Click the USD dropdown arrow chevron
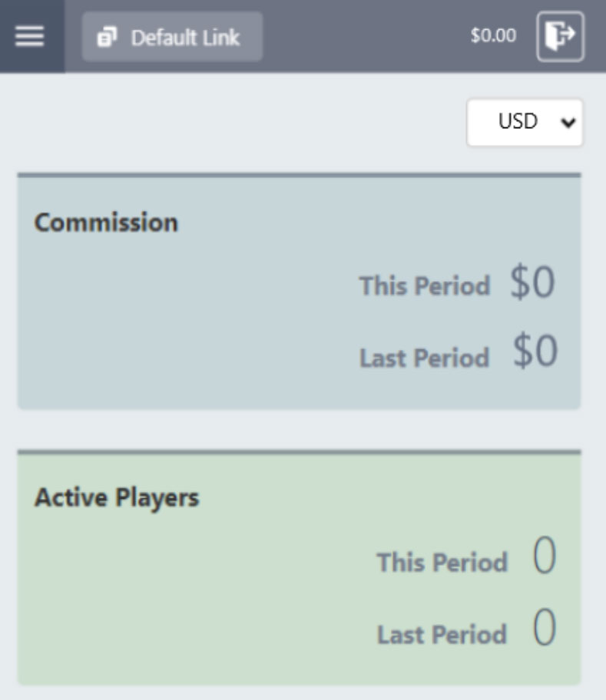 pos(569,122)
